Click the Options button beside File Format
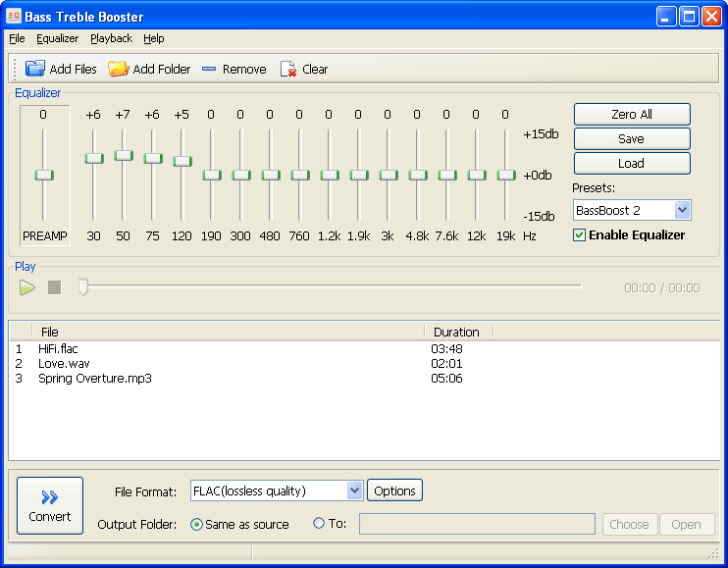This screenshot has height=568, width=728. click(394, 491)
